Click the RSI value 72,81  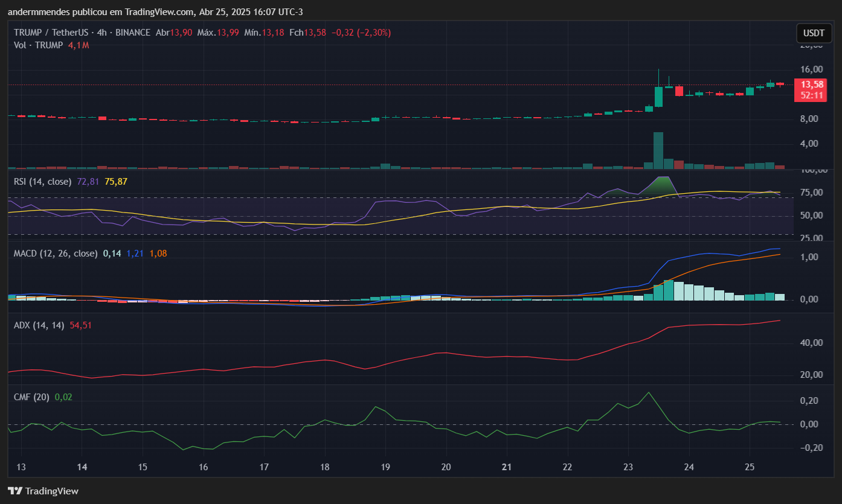(x=88, y=181)
